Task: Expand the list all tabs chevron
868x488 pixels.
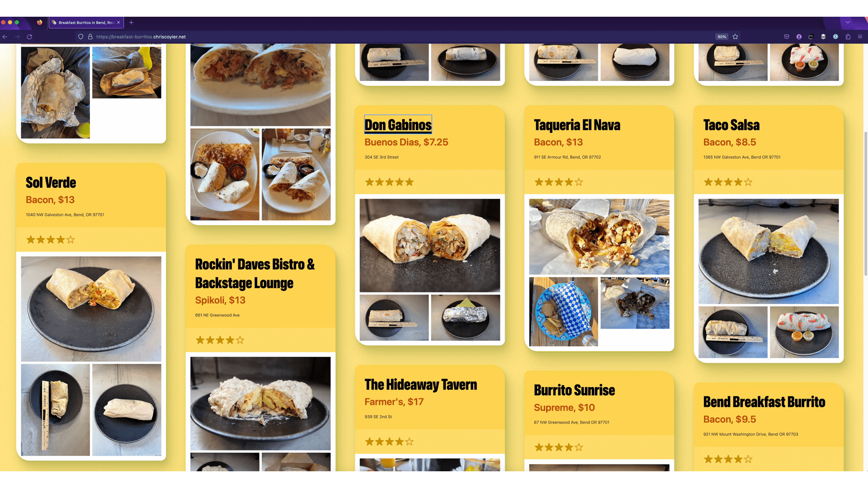Action: coord(848,22)
